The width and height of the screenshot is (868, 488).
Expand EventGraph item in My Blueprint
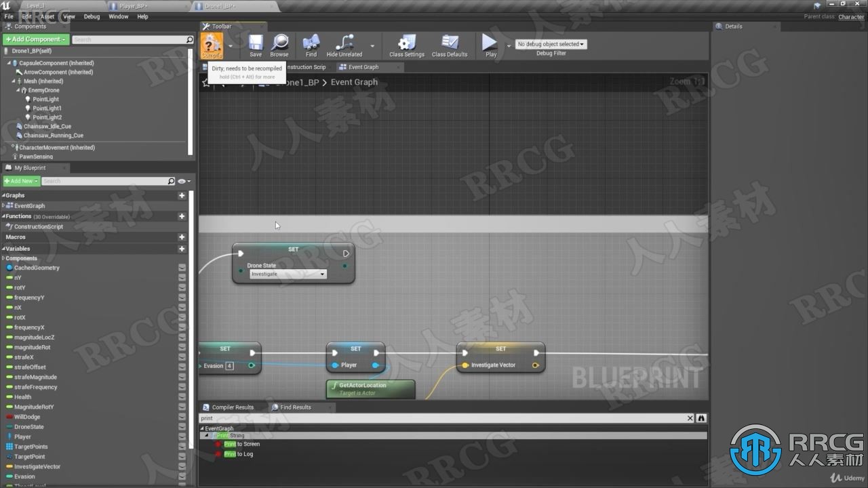pos(3,206)
